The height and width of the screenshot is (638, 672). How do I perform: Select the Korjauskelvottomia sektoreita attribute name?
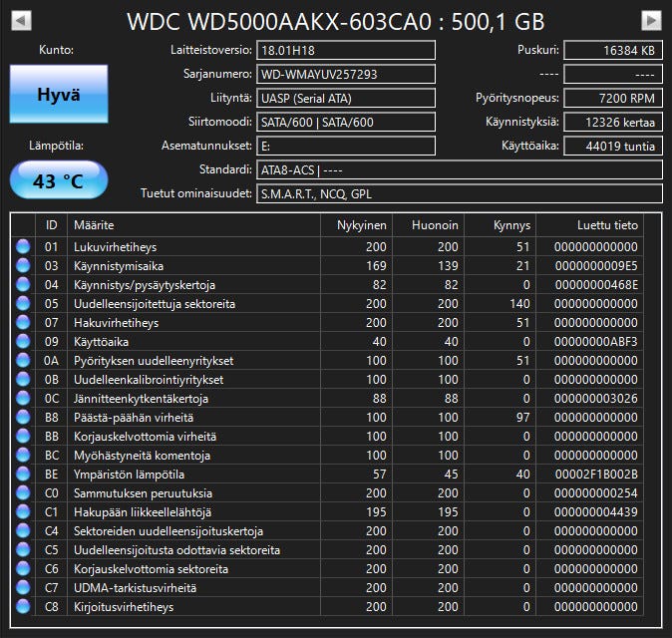click(151, 569)
